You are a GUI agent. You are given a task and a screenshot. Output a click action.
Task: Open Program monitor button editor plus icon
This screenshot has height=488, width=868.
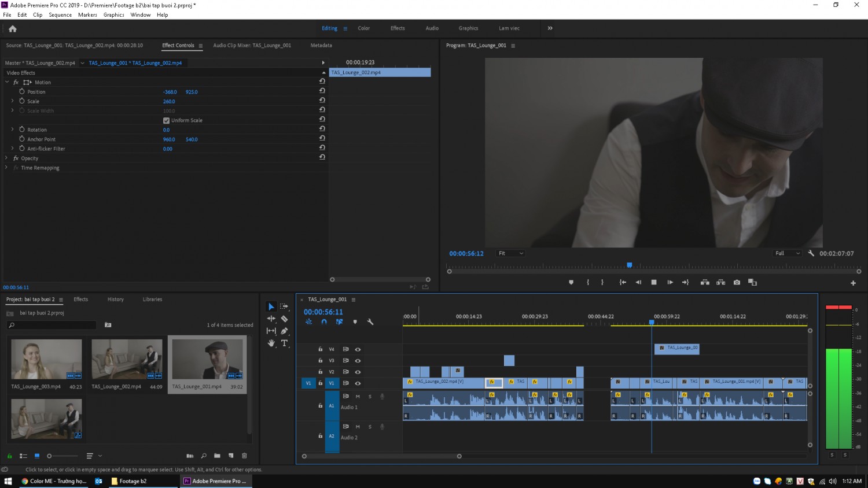point(853,283)
